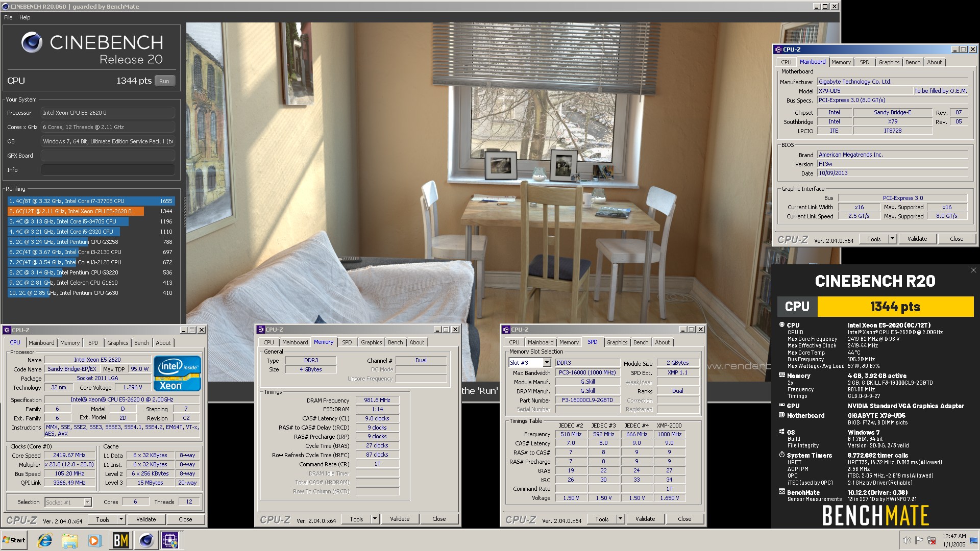Screen dimensions: 980x551
Task: Click the Windows OS icon in BenchMate panel
Action: 781,432
